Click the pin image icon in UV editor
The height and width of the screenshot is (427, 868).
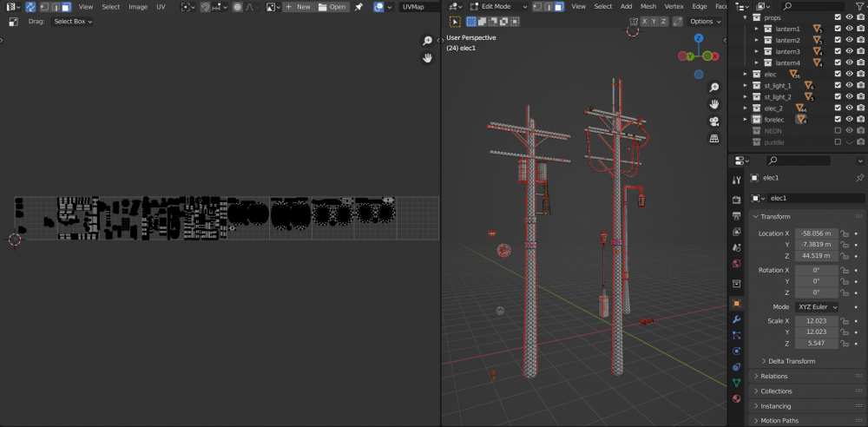358,7
